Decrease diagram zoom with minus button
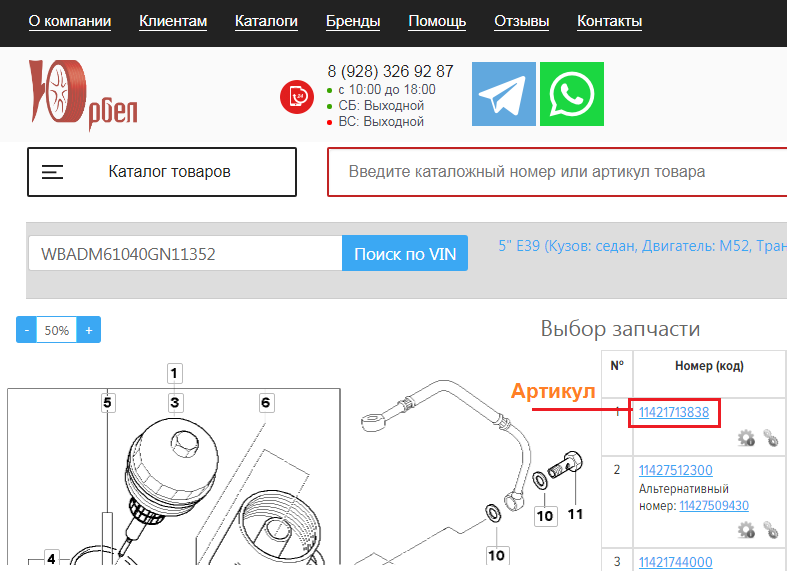Viewport: 787px width, 571px height. (27, 330)
